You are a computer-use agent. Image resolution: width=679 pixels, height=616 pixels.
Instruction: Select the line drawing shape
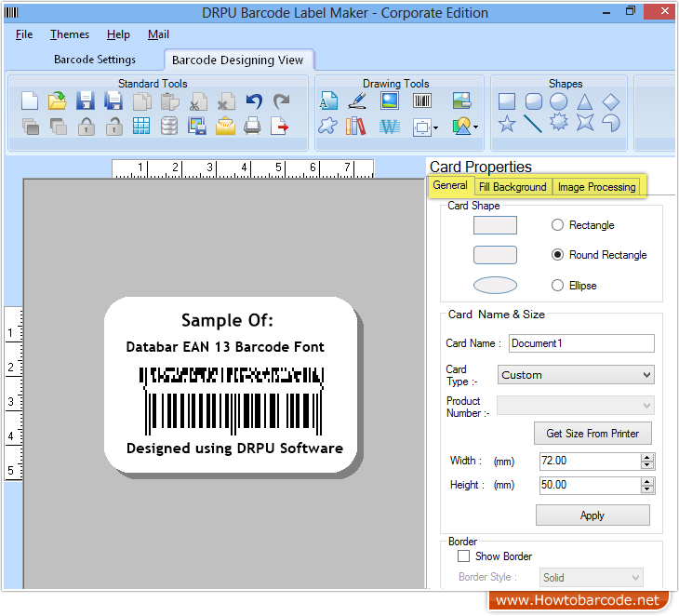tap(533, 124)
